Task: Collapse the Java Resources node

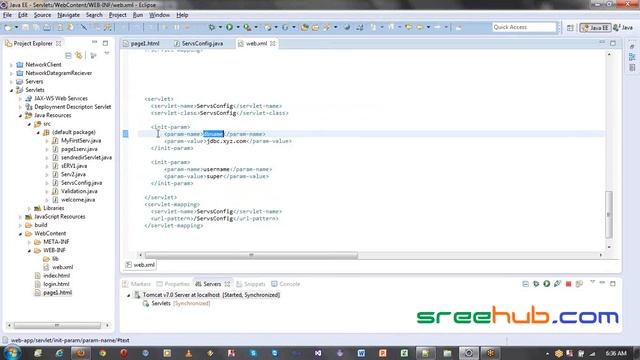Action: [20, 116]
